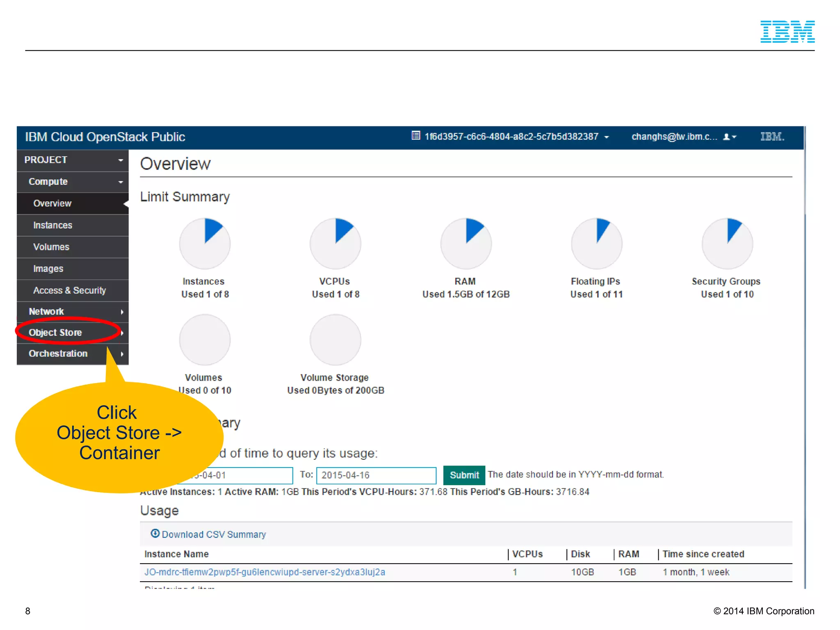Click 'Used 0Bytes of 200GB' text
This screenshot has width=840, height=630.
tap(336, 390)
